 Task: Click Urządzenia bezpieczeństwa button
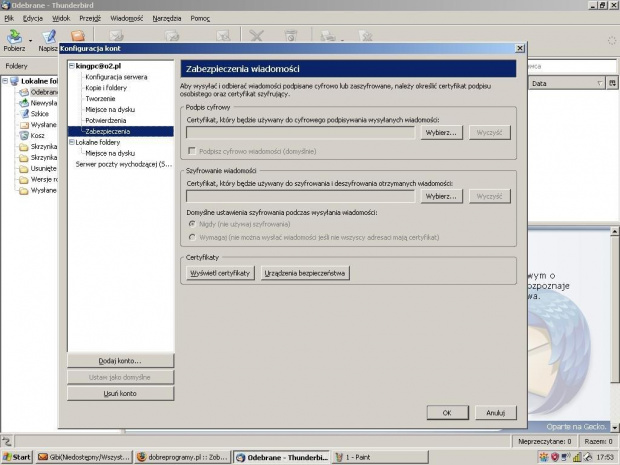click(x=305, y=273)
